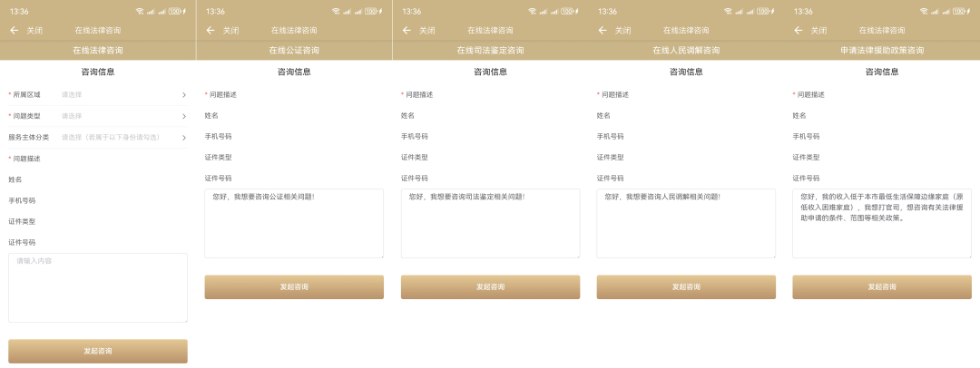Click chevron arrow beside 所属区域
Image resolution: width=980 pixels, height=368 pixels.
tap(183, 94)
